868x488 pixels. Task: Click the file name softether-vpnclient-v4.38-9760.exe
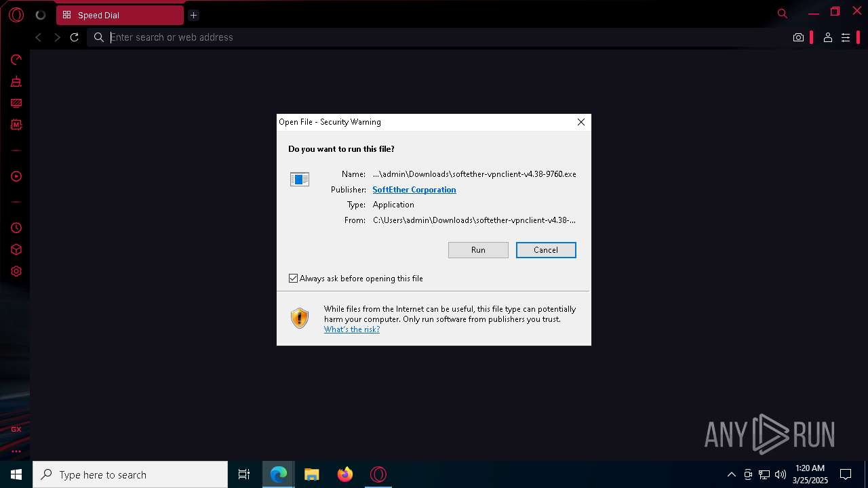pyautogui.click(x=475, y=174)
